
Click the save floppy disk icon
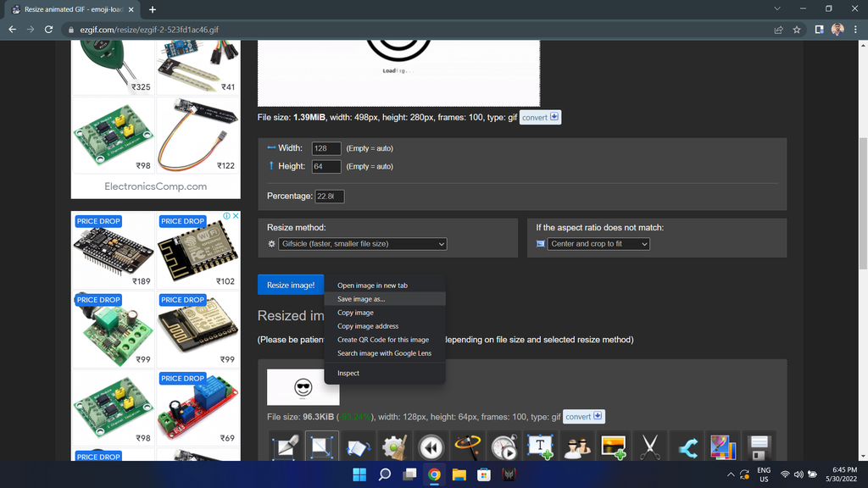pos(759,446)
